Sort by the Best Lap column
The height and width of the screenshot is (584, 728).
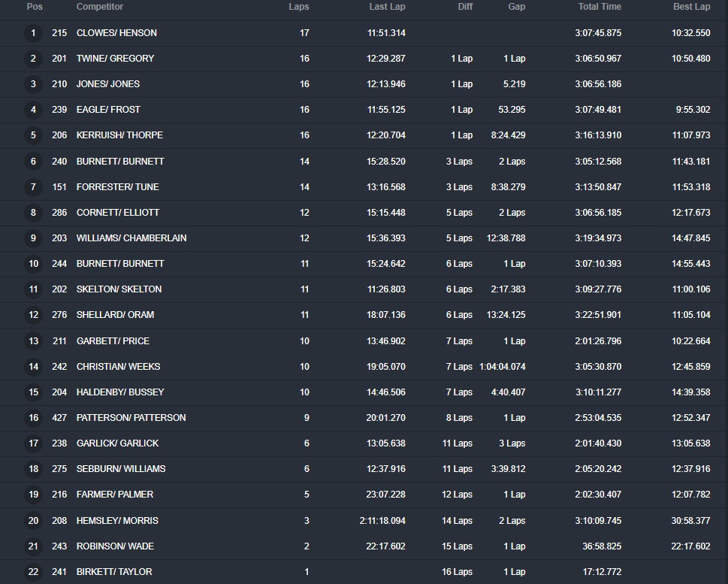pos(691,7)
